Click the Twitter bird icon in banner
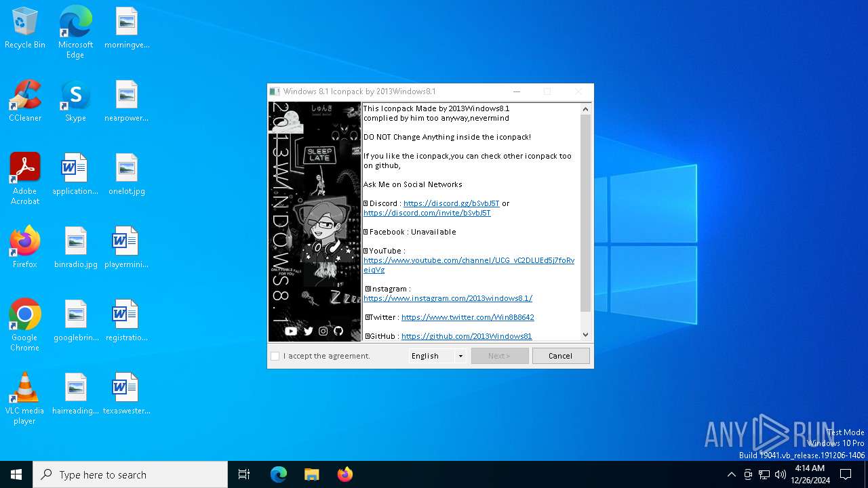 pos(308,331)
